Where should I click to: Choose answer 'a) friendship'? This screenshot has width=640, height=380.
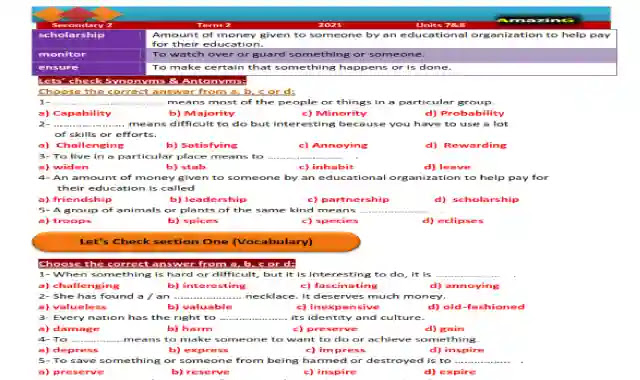tap(75, 200)
